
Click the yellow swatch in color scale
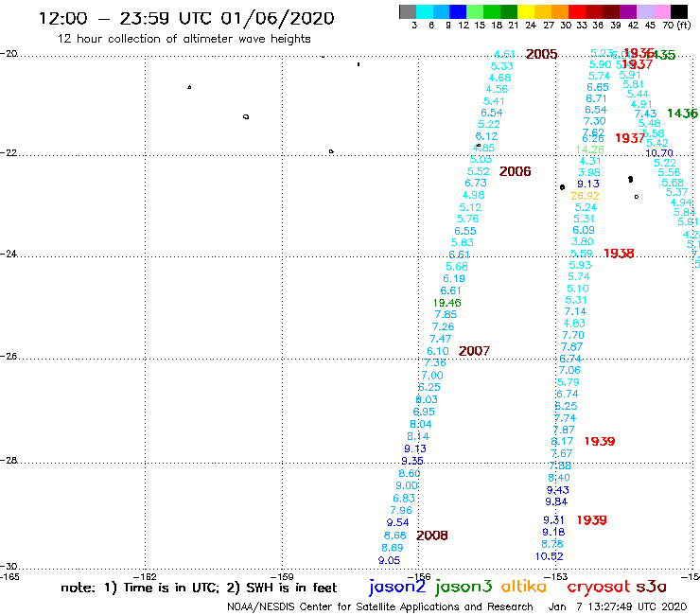tap(526, 11)
